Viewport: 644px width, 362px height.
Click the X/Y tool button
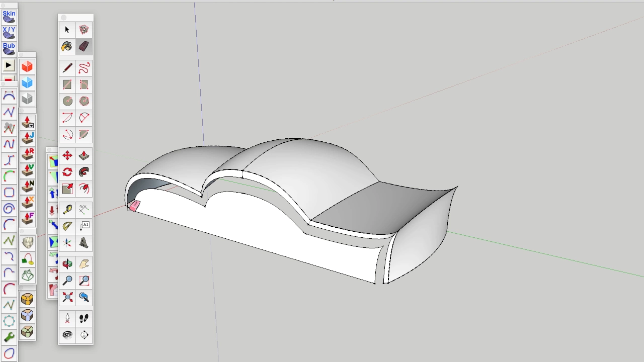pyautogui.click(x=9, y=33)
